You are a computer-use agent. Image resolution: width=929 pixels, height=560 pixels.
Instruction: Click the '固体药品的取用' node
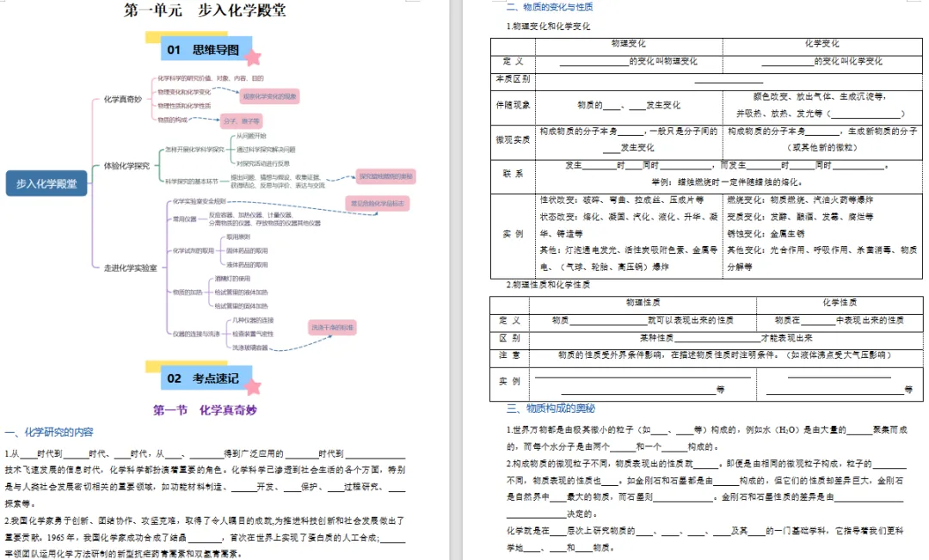click(247, 250)
